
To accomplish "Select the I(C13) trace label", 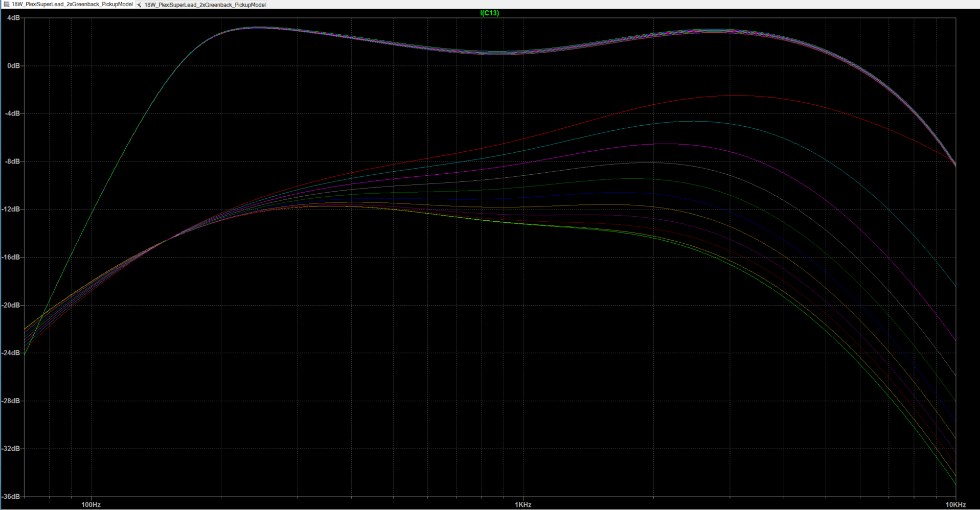I will click(x=489, y=13).
